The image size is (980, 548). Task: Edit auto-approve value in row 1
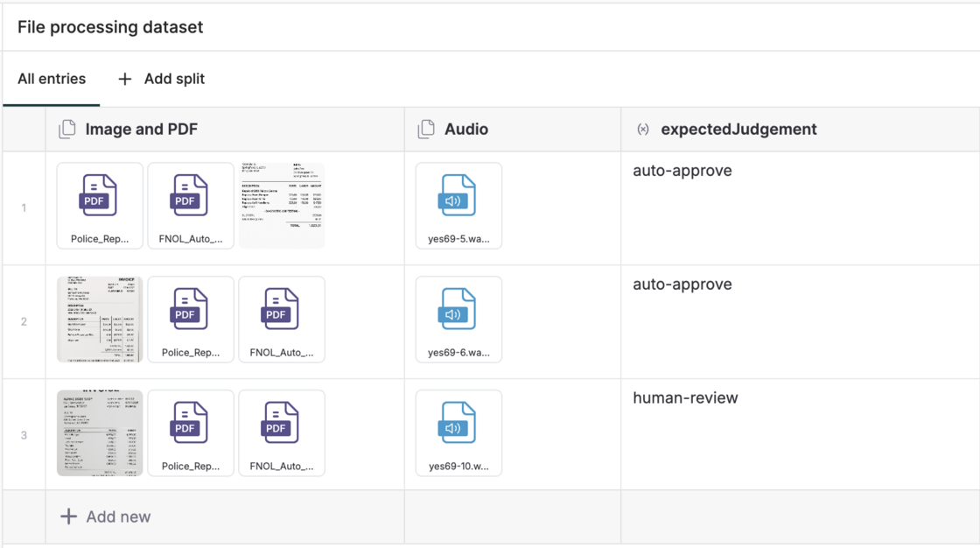tap(682, 171)
